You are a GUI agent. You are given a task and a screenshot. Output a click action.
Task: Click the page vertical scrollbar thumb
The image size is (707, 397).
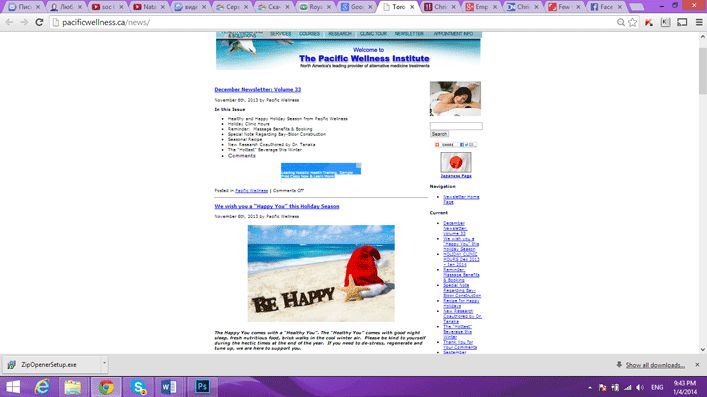(x=702, y=70)
